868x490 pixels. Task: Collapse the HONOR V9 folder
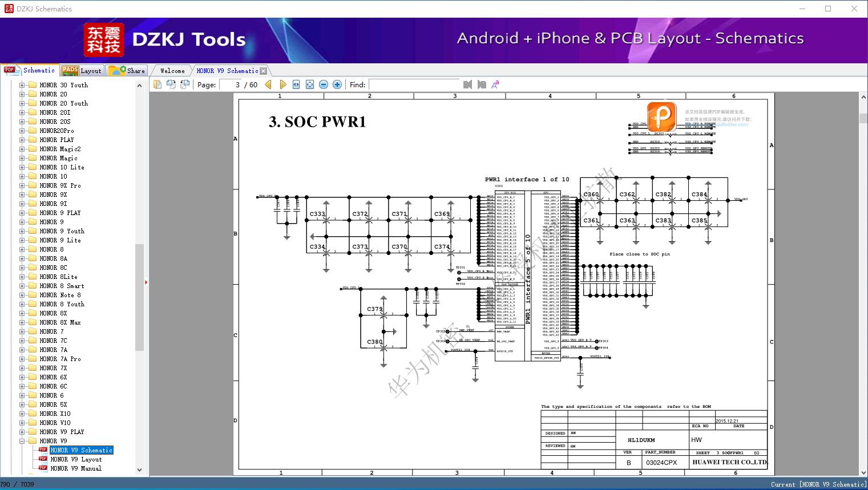click(x=22, y=441)
